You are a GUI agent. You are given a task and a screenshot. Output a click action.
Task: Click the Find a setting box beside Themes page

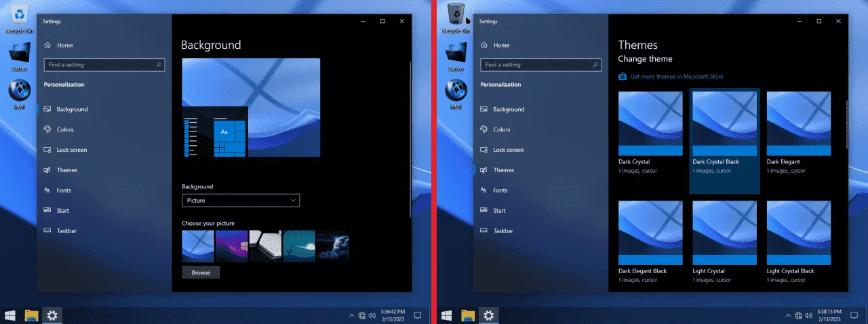click(541, 65)
